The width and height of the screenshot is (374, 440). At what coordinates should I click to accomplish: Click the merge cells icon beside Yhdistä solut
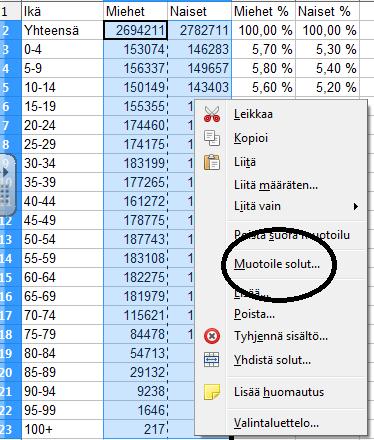click(212, 360)
